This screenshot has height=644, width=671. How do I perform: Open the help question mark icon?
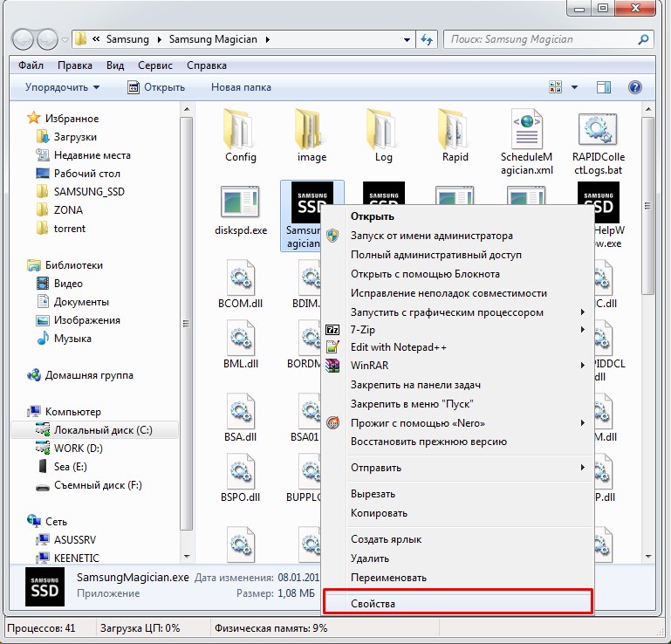pyautogui.click(x=635, y=87)
